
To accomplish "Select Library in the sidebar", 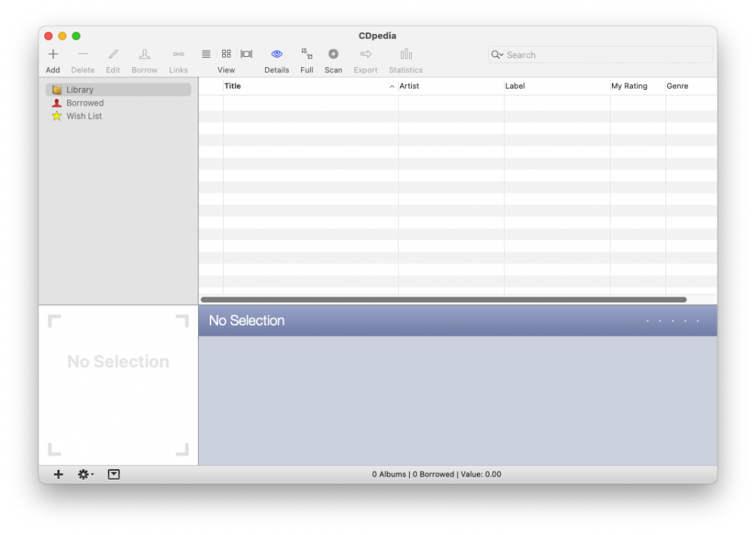I will [x=118, y=89].
